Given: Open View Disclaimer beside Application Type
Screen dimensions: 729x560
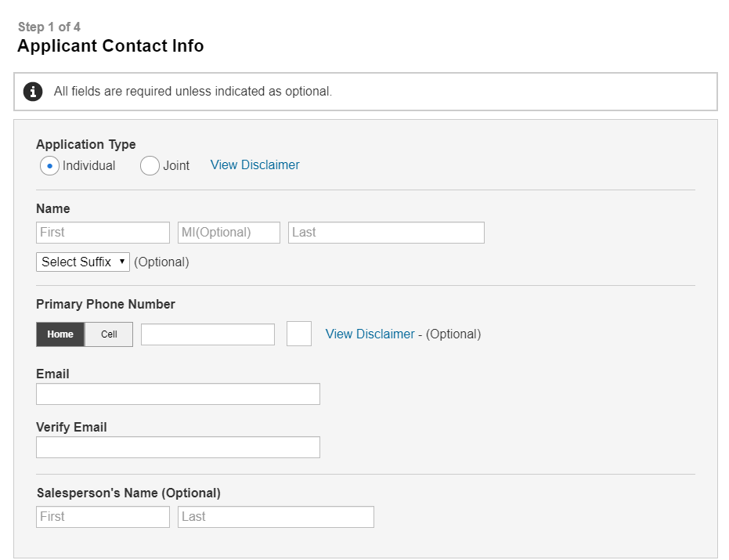Looking at the screenshot, I should click(254, 165).
